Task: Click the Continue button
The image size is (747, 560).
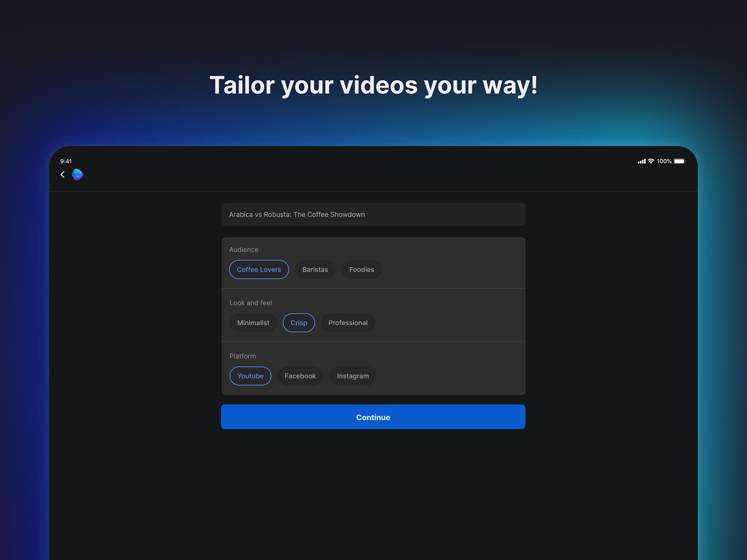Action: point(373,417)
